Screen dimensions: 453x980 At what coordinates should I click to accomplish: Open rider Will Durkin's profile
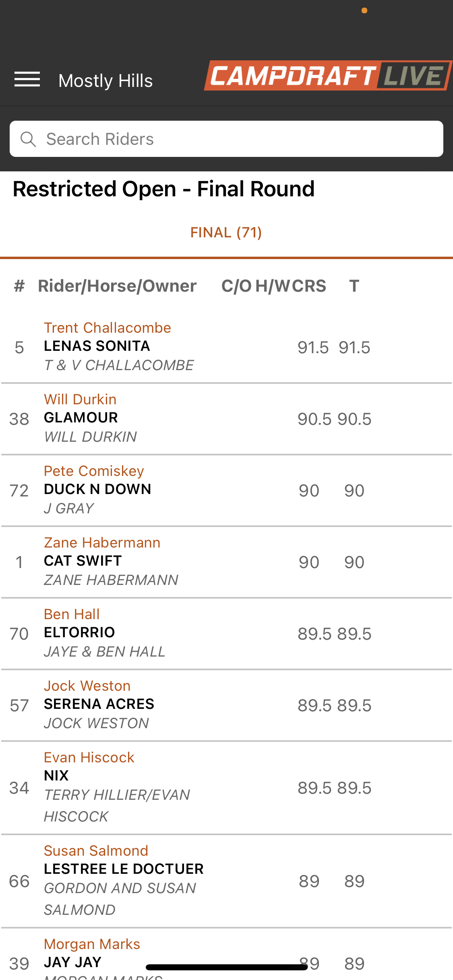(x=80, y=399)
